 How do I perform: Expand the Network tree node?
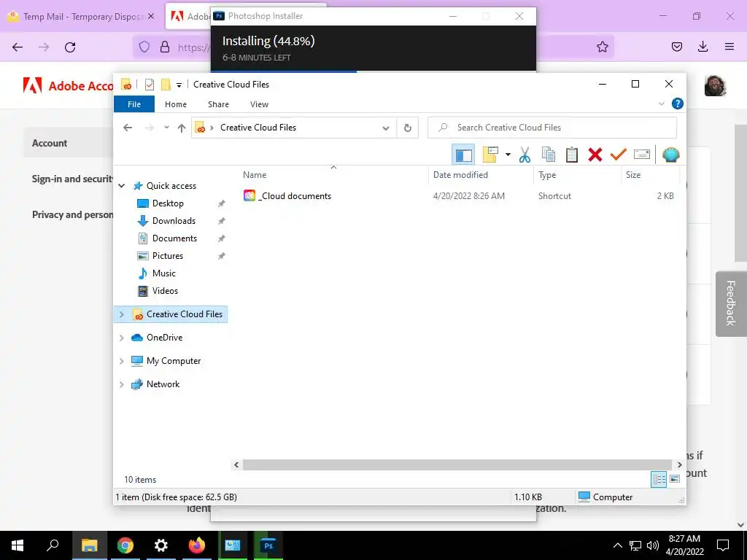122,384
